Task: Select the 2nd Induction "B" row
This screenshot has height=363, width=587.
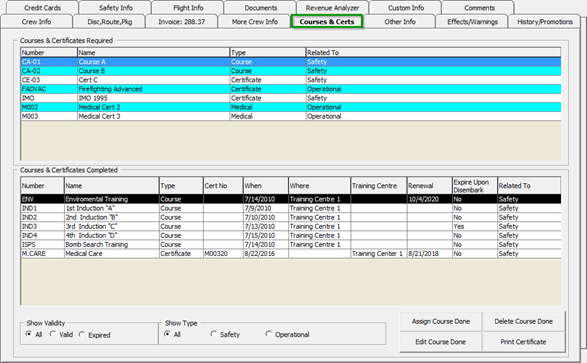Action: coord(291,217)
